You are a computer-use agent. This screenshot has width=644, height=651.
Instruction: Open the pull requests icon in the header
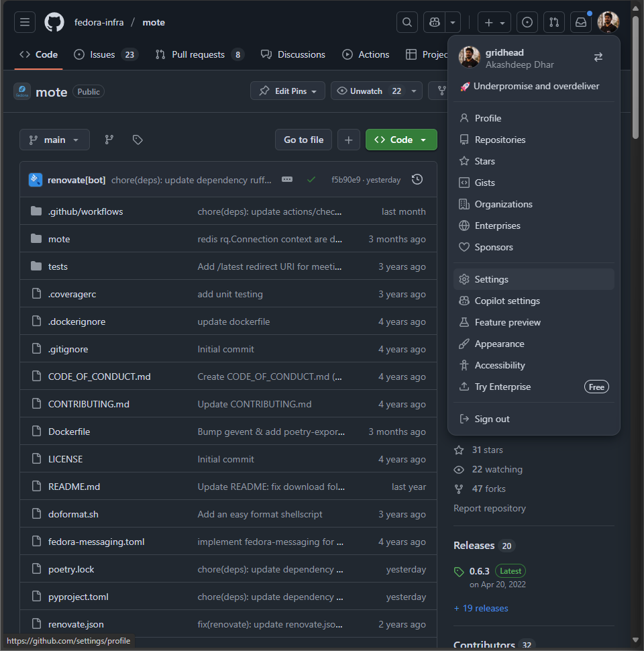tap(553, 21)
